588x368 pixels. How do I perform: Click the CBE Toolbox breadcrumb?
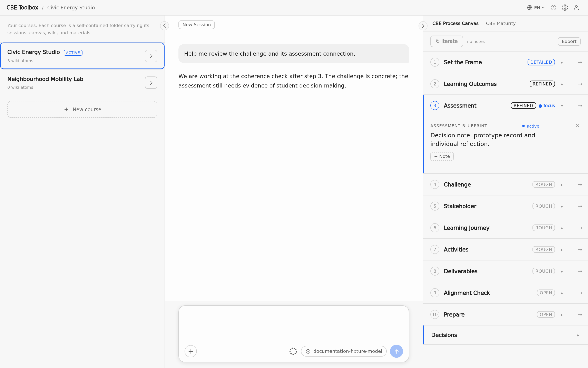pyautogui.click(x=22, y=8)
